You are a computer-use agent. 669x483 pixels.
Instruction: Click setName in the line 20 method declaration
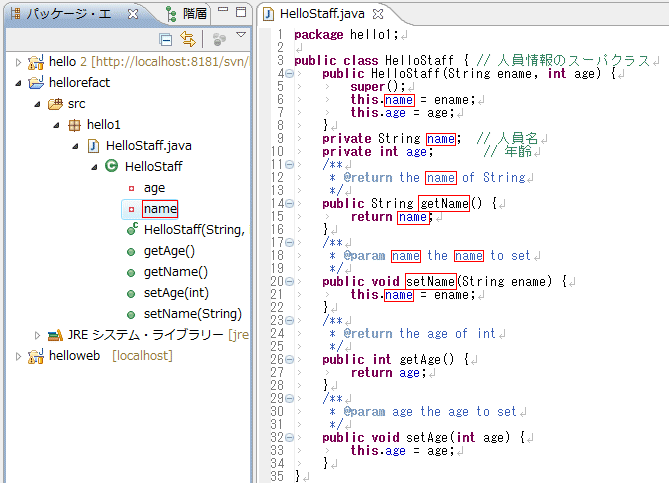(x=430, y=282)
